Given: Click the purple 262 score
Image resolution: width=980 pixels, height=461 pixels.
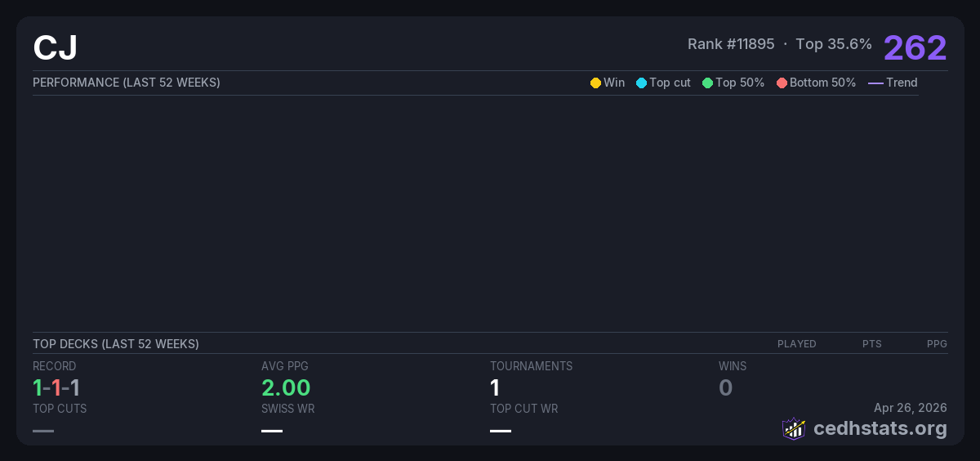Looking at the screenshot, I should click(x=915, y=47).
